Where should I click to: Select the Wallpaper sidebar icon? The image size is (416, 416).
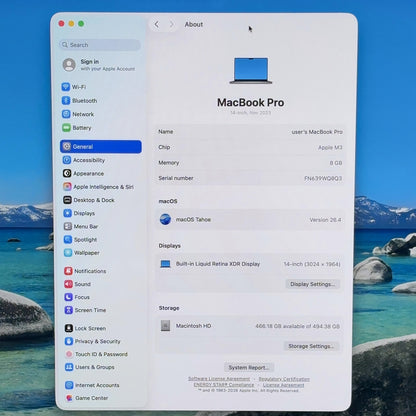click(68, 253)
